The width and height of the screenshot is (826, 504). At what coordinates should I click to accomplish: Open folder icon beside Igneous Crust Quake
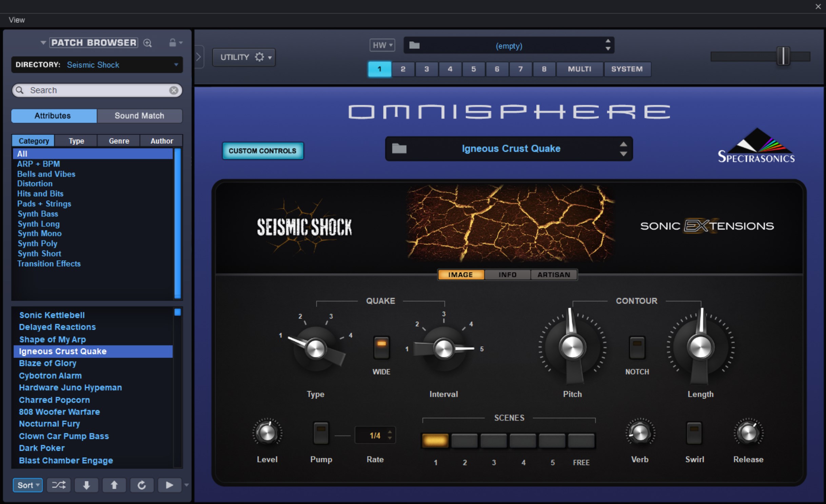coord(399,148)
